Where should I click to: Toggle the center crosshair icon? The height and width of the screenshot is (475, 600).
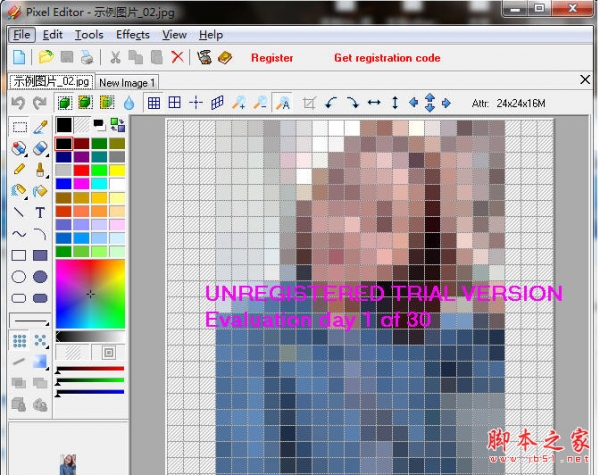pyautogui.click(x=196, y=103)
